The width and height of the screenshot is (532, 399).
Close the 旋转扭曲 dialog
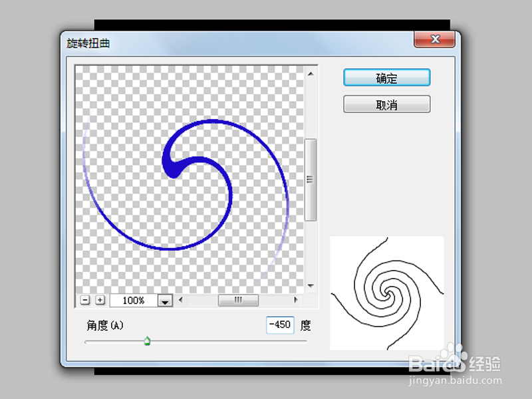coord(434,39)
